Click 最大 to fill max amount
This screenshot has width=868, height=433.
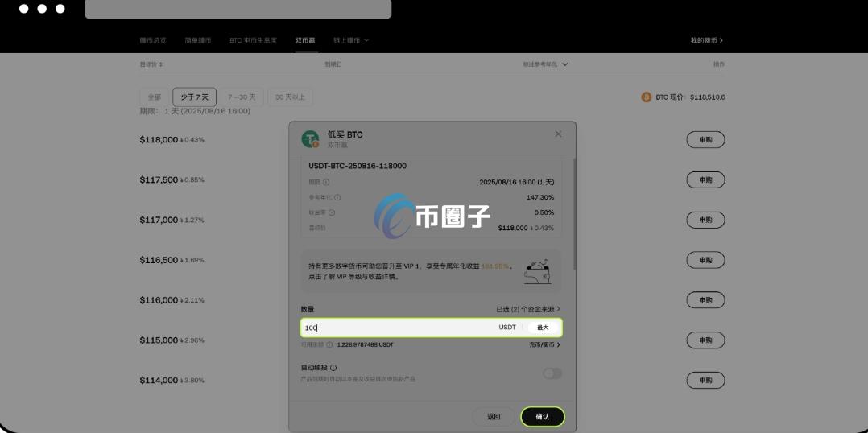[543, 328]
